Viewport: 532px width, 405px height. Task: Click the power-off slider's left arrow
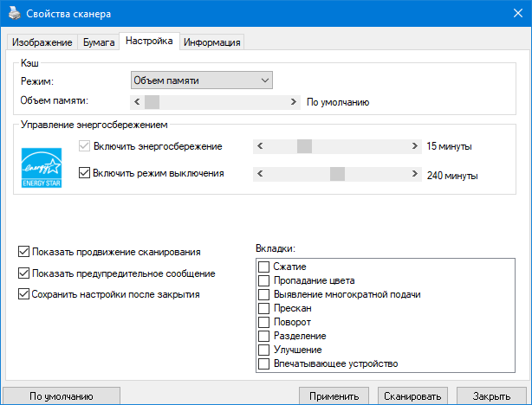(x=259, y=174)
